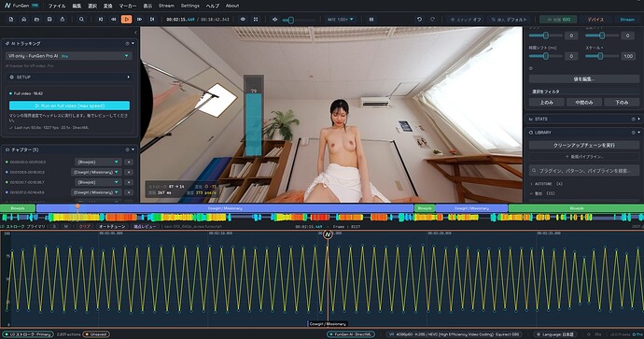Image resolution: width=644 pixels, height=339 pixels.
Task: Jump to the start of the video
Action: 101,20
